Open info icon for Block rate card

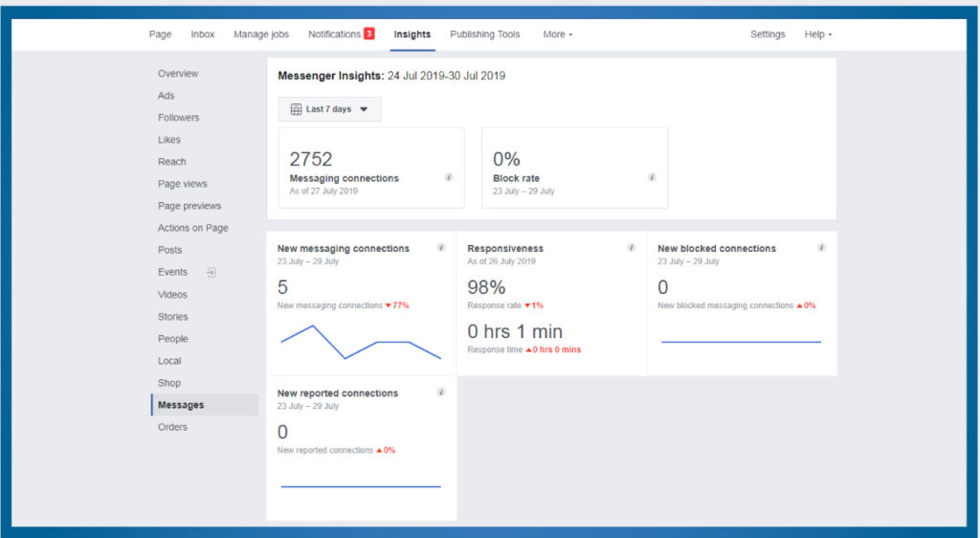[652, 177]
